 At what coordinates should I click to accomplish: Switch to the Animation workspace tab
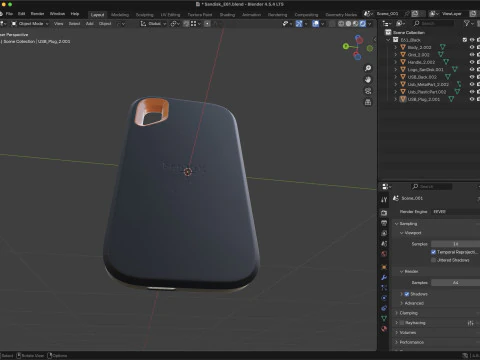(251, 15)
